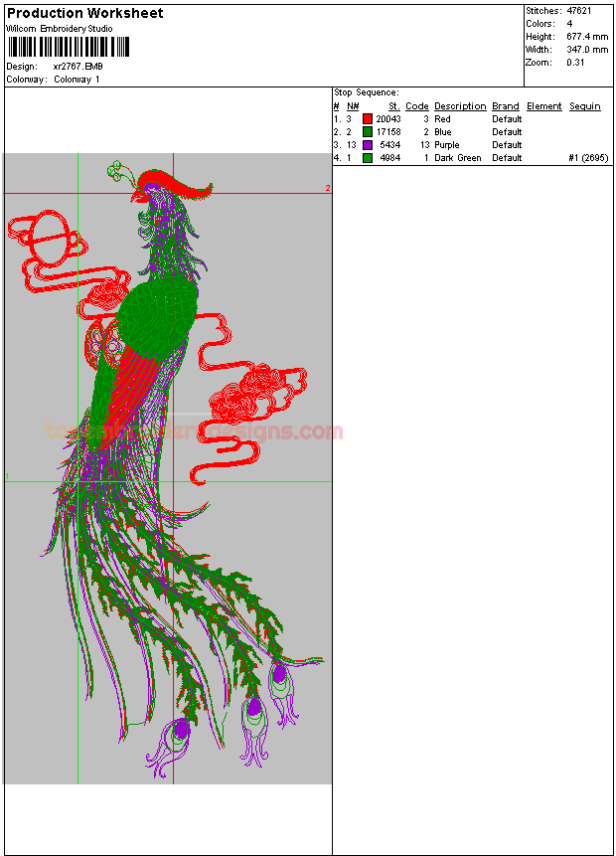Select the Colorway 1 value
The height and width of the screenshot is (856, 616).
77,80
